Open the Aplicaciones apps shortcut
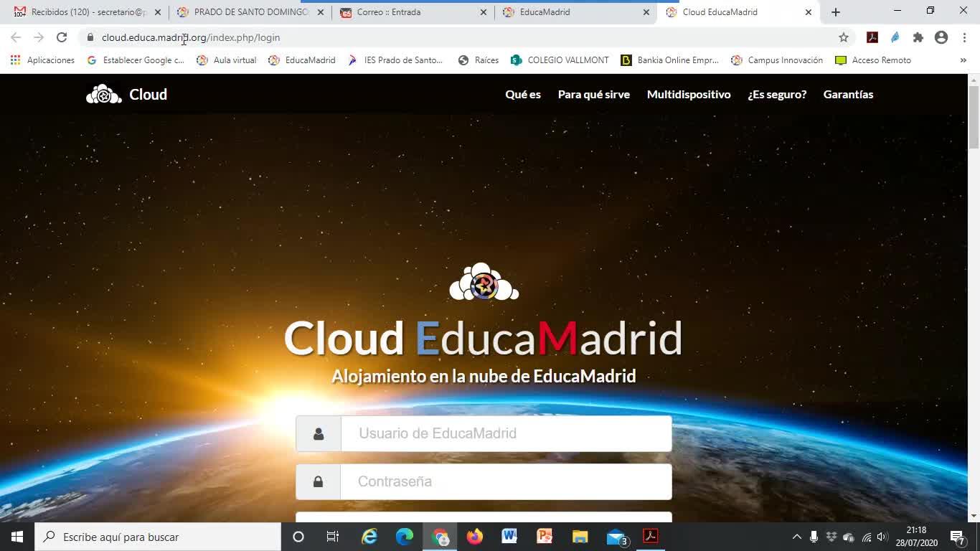This screenshot has height=551, width=980. pos(42,60)
